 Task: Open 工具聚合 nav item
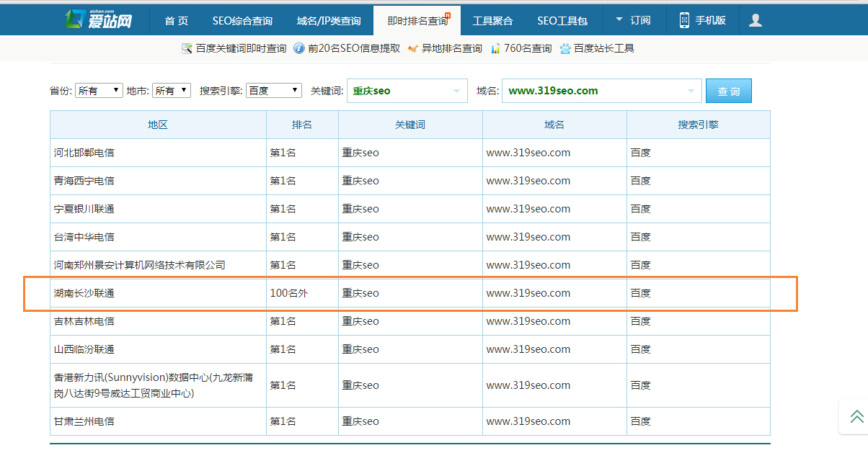tap(492, 20)
